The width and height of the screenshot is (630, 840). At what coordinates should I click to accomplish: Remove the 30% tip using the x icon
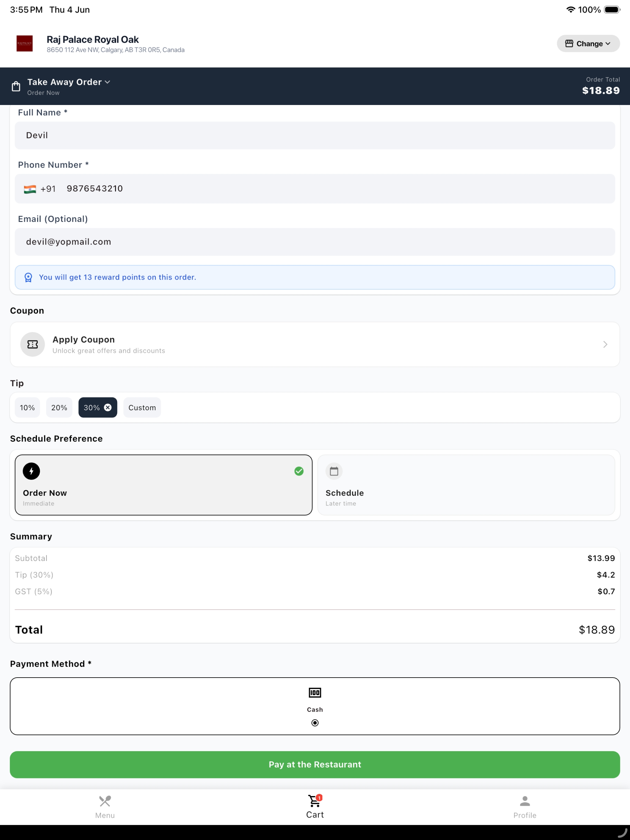coord(108,407)
